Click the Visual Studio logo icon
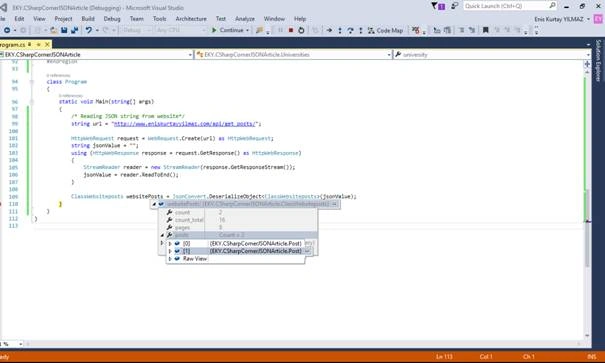Viewport: 605px width, 363px height. pyautogui.click(x=3, y=7)
